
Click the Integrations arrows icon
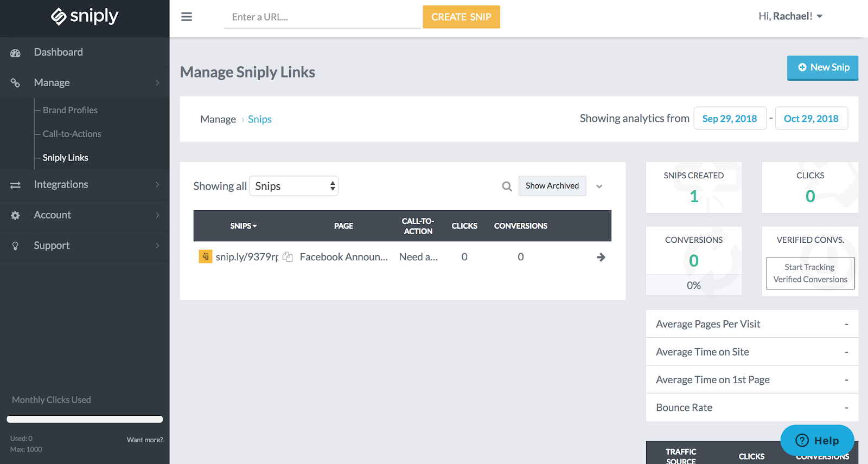(15, 185)
